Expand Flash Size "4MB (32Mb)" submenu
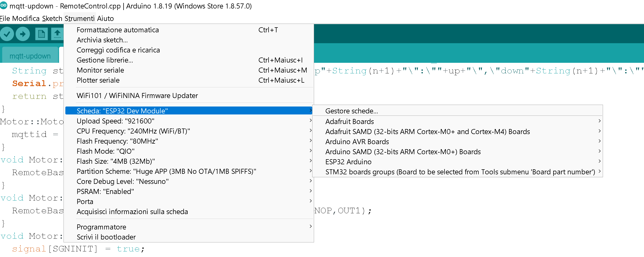This screenshot has width=644, height=257. tap(189, 161)
